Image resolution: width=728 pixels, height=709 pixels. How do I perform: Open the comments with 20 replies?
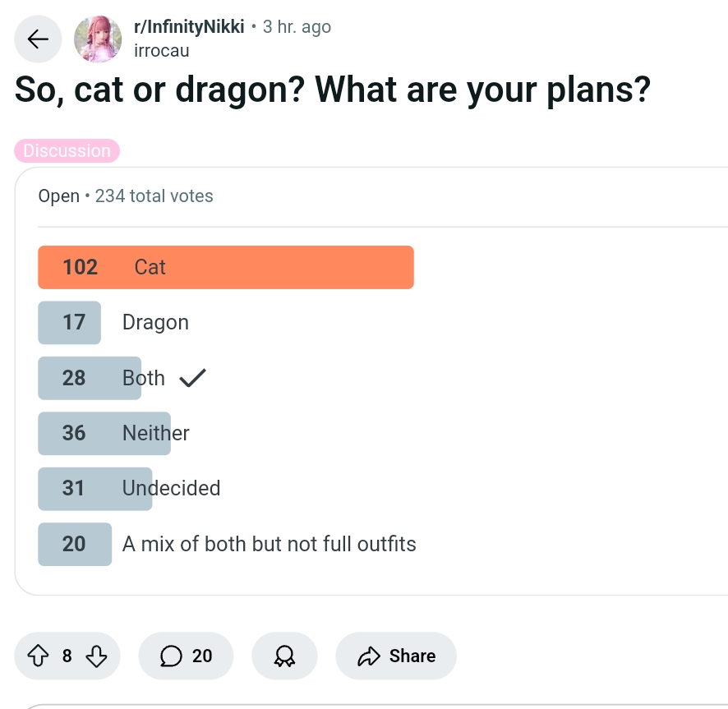click(186, 656)
